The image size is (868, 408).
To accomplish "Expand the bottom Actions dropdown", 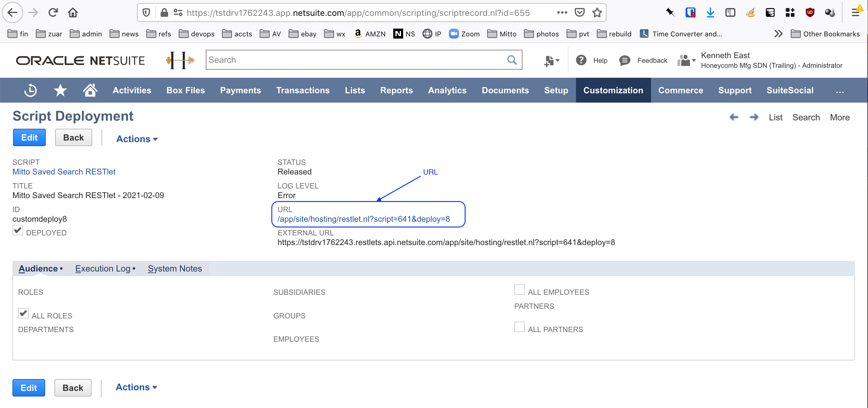I will coord(136,387).
